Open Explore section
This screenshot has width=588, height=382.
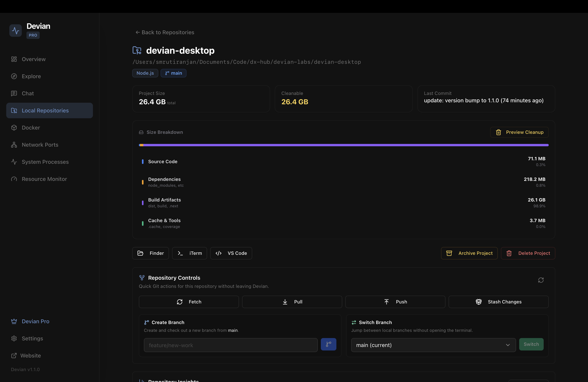(31, 76)
